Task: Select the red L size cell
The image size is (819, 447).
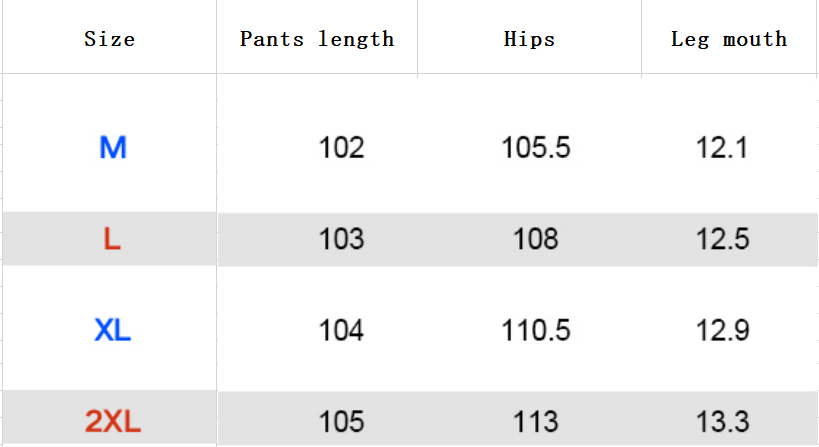Action: [x=112, y=239]
